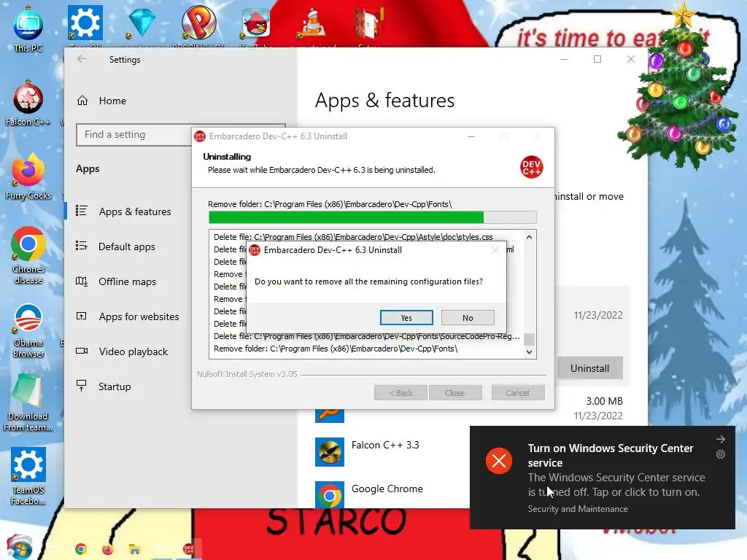Open Falcon C++ desktop shortcut
The width and height of the screenshot is (747, 560).
coord(28,104)
